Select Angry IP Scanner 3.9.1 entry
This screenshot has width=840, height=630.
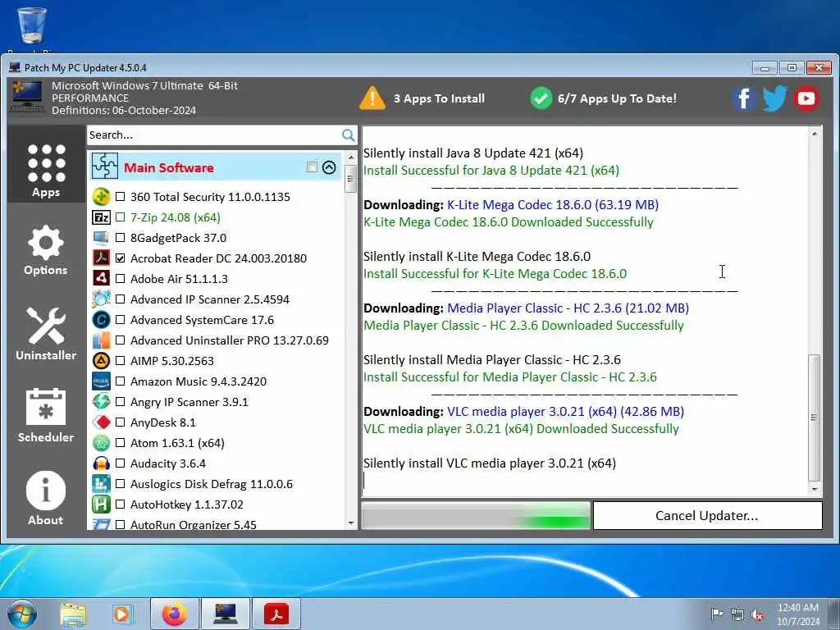point(189,402)
